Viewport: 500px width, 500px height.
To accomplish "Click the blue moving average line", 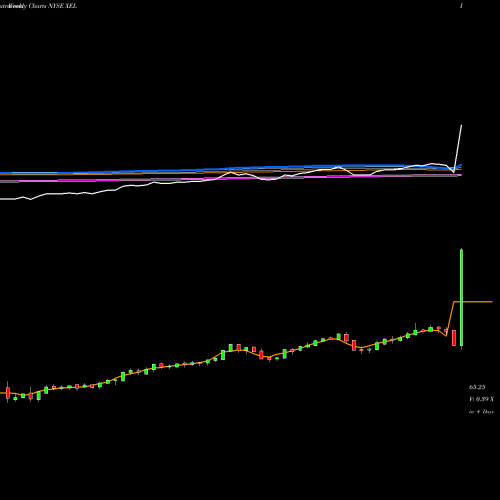I will point(231,169).
